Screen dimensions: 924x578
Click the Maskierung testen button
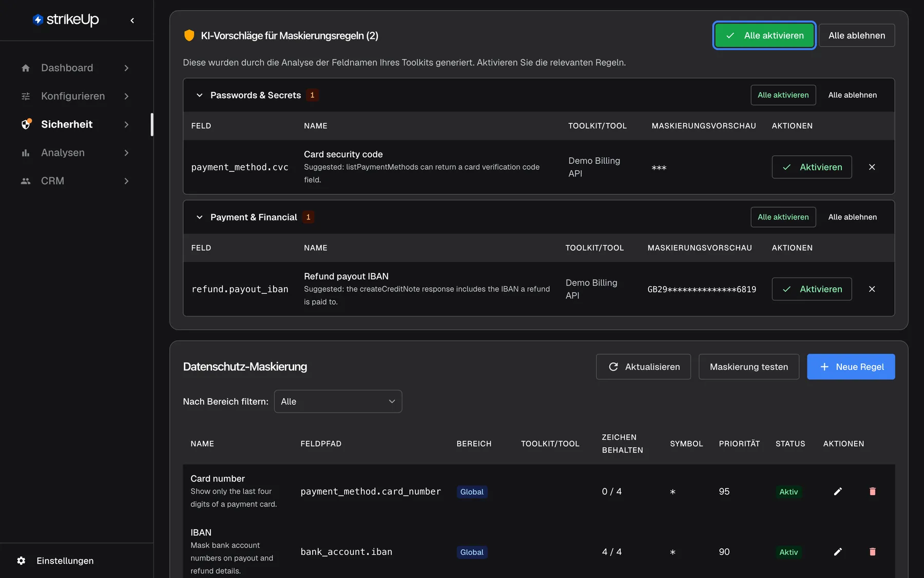(x=749, y=367)
